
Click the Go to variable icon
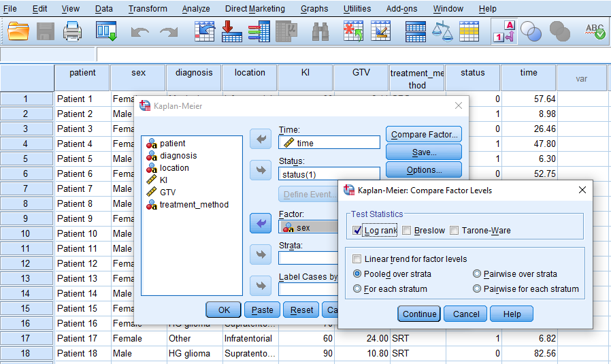pyautogui.click(x=231, y=31)
